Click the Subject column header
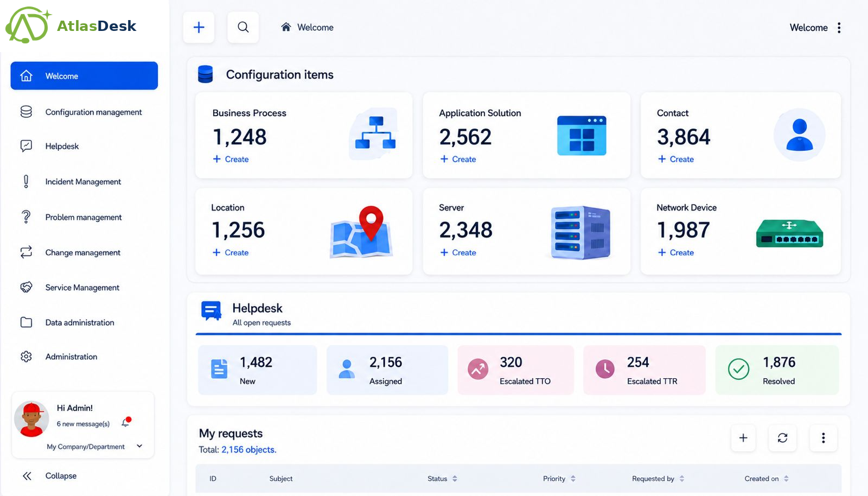Image resolution: width=868 pixels, height=496 pixels. 281,479
